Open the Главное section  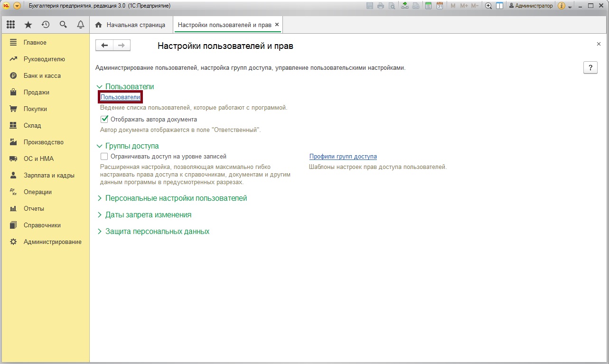(x=35, y=42)
